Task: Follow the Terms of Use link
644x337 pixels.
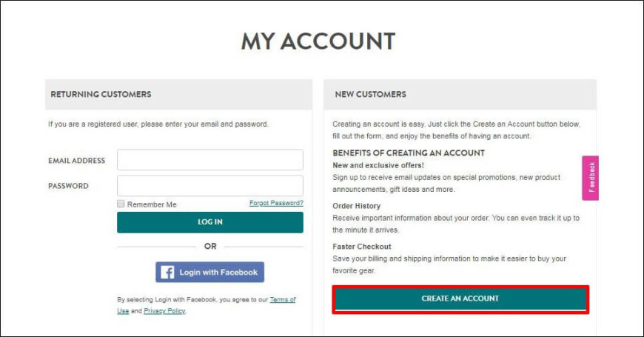Action: (x=282, y=300)
